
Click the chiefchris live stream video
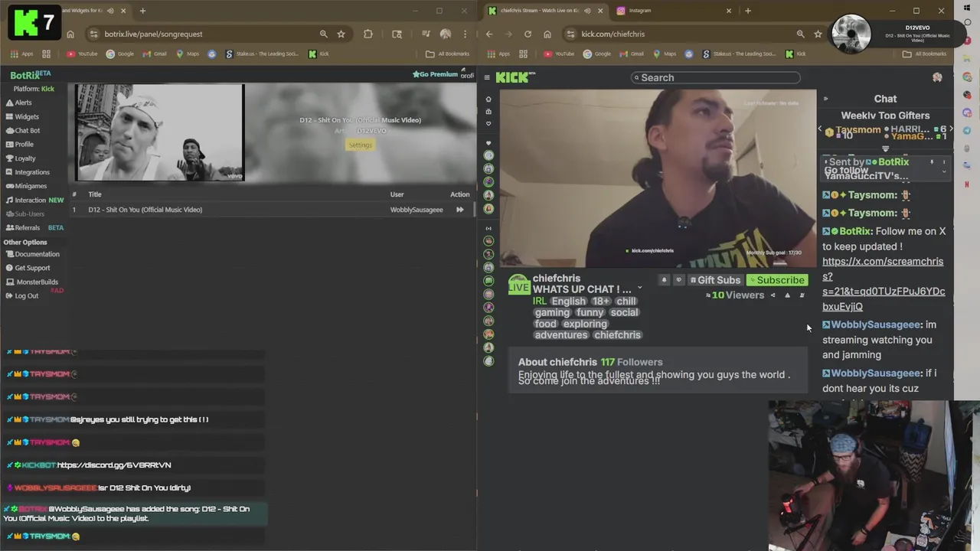coord(658,178)
